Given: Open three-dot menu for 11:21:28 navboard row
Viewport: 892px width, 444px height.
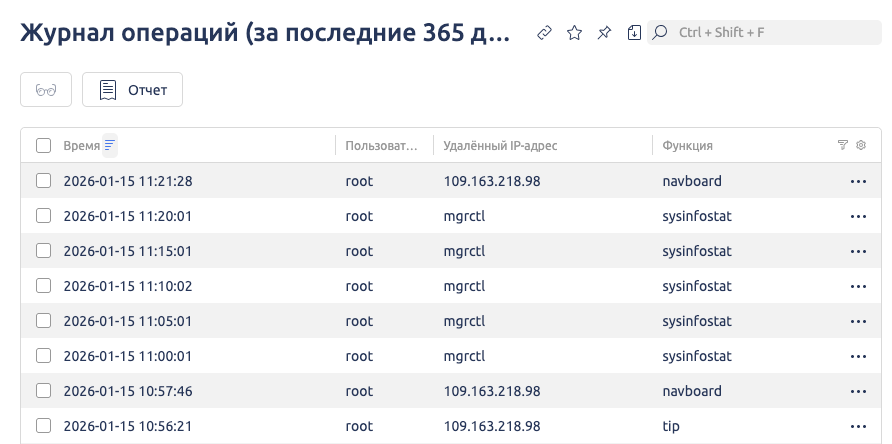Looking at the screenshot, I should coord(857,182).
